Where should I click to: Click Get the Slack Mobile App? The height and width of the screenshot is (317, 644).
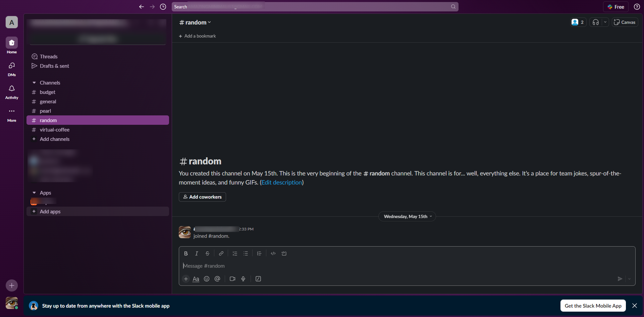coord(593,306)
